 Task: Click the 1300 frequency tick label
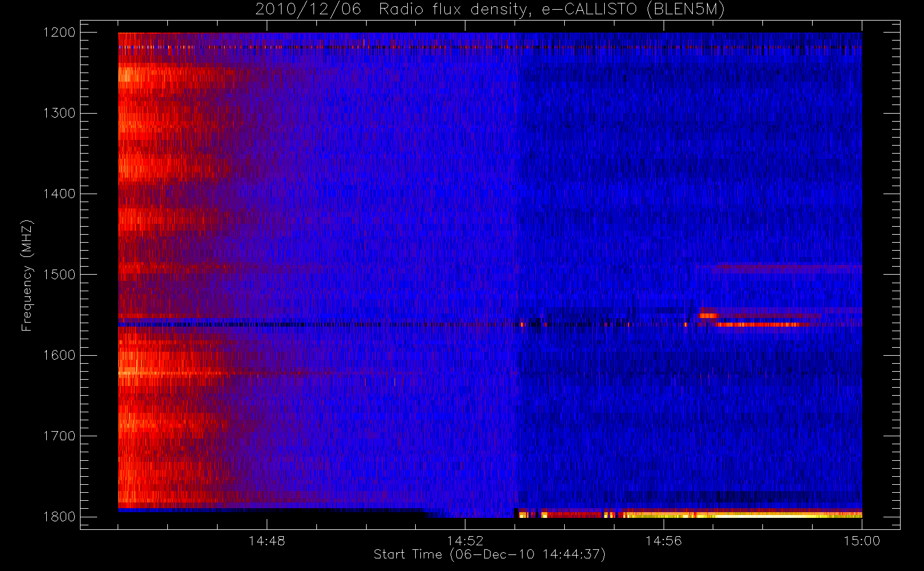(59, 113)
